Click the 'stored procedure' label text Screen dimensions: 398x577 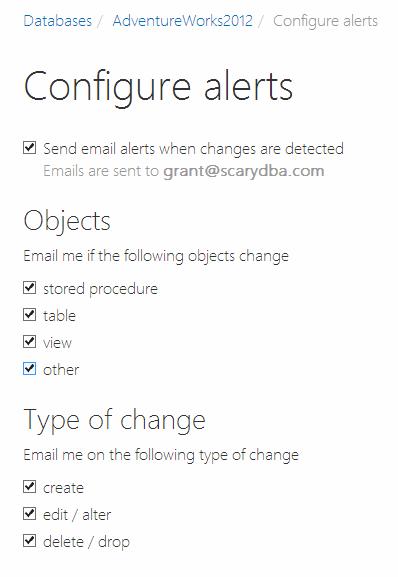click(x=100, y=289)
